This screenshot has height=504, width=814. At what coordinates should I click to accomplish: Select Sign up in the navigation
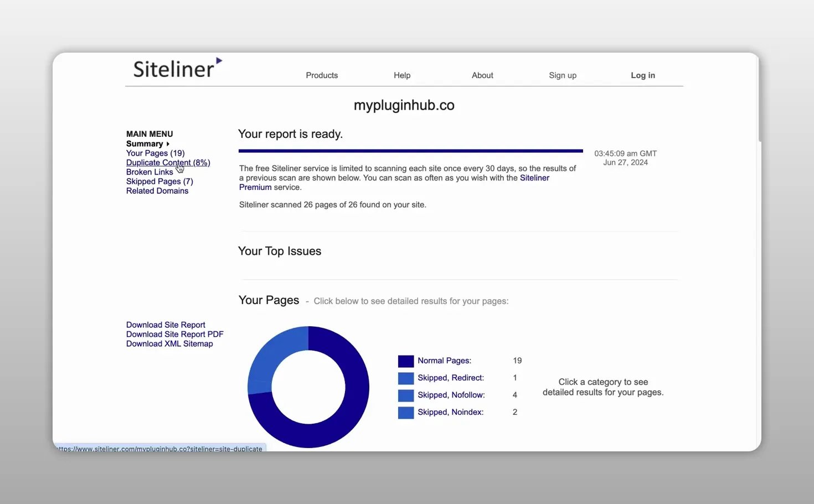click(x=563, y=75)
